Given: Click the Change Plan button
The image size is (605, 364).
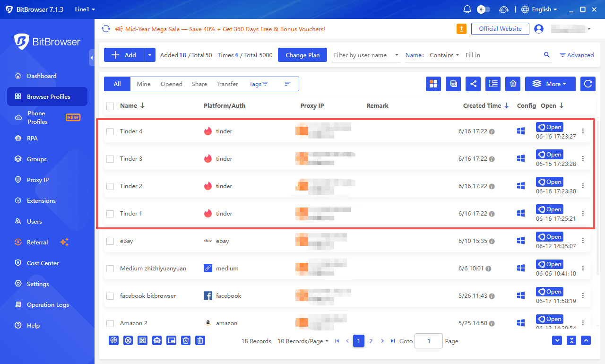Looking at the screenshot, I should [x=302, y=55].
